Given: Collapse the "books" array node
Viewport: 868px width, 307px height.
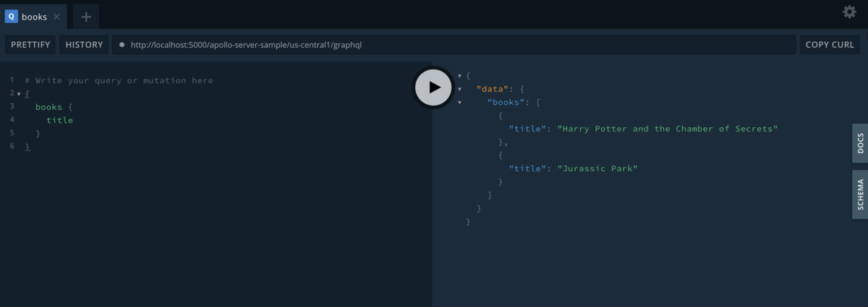Looking at the screenshot, I should (x=460, y=102).
